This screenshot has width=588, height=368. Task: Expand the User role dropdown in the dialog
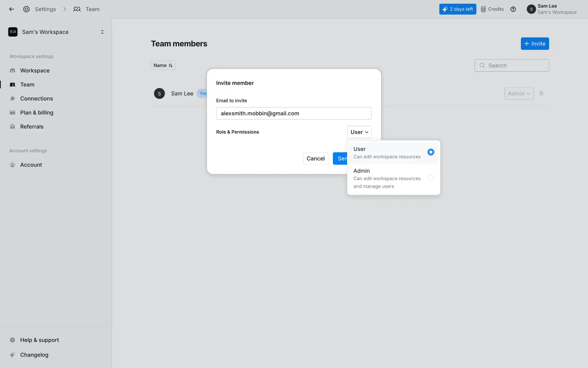coord(359,132)
